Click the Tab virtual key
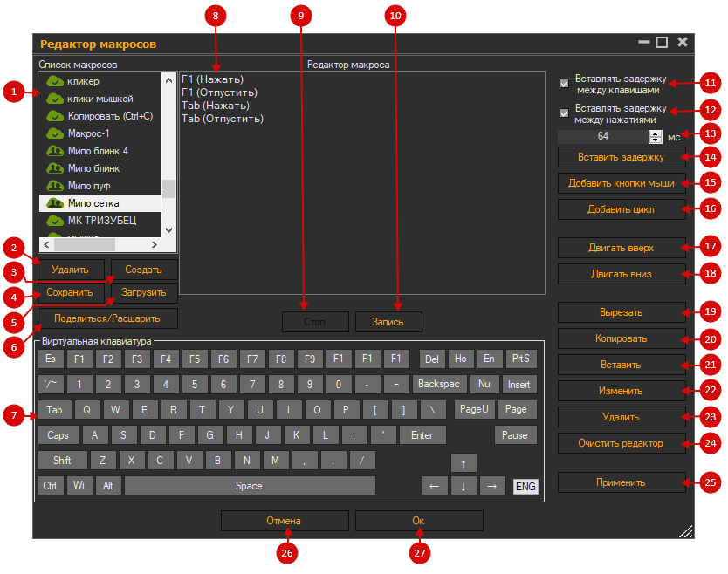This screenshot has width=728, height=574. coord(54,410)
